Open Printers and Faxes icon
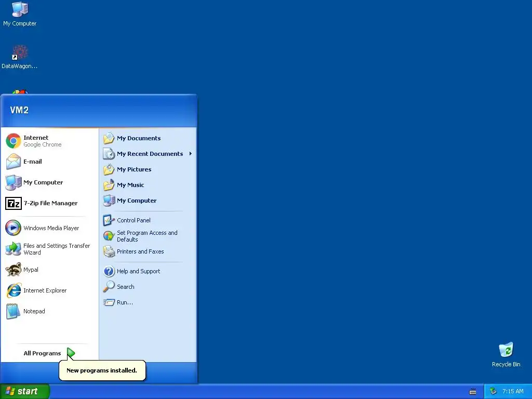Viewport: 532px width, 399px height. [109, 251]
